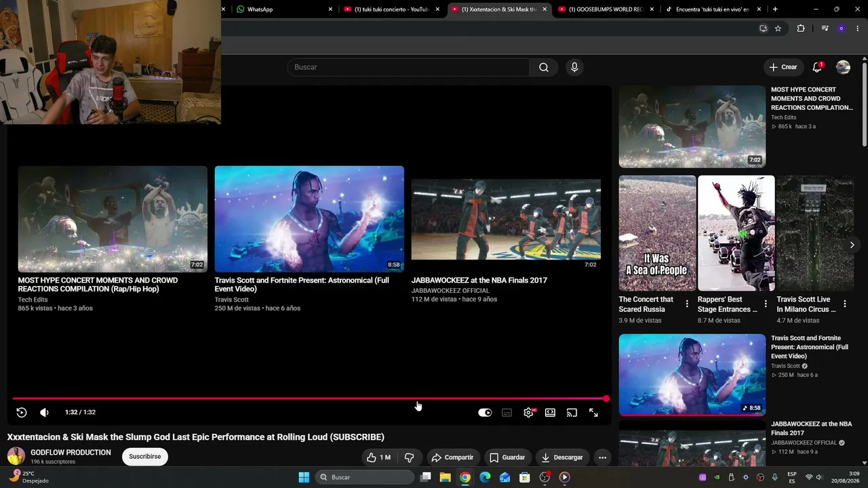Open the video player settings gear
Viewport: 868px width, 488px height.
(x=528, y=412)
